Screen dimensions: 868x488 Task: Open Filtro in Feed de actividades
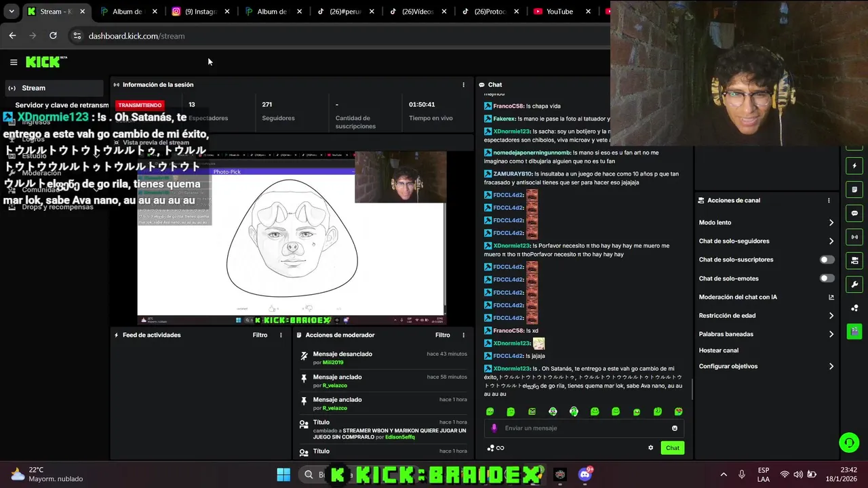click(260, 335)
